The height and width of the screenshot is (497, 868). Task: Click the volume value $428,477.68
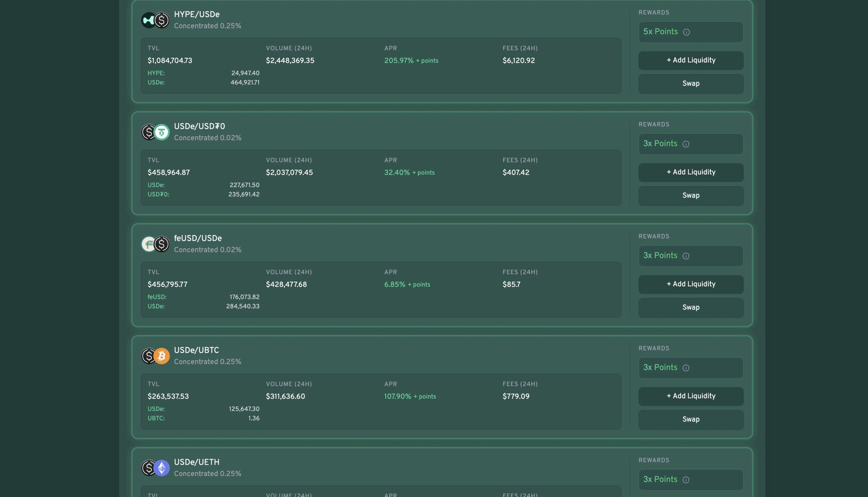click(286, 285)
